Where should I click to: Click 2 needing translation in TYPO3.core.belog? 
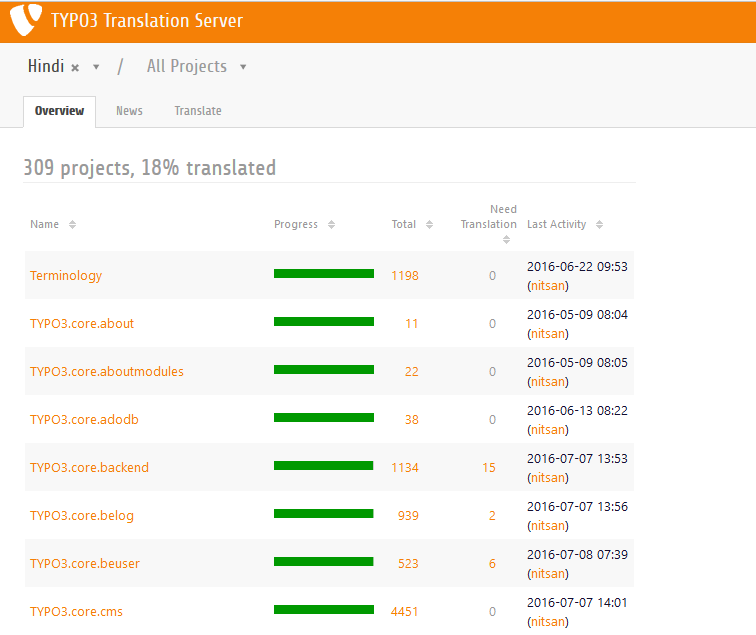492,515
